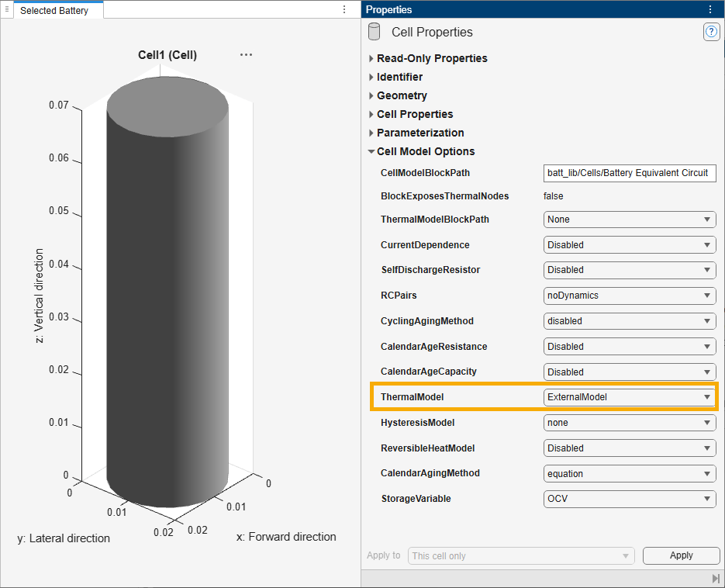Click the StorageVariable property label
725x588 pixels.
pyautogui.click(x=416, y=499)
